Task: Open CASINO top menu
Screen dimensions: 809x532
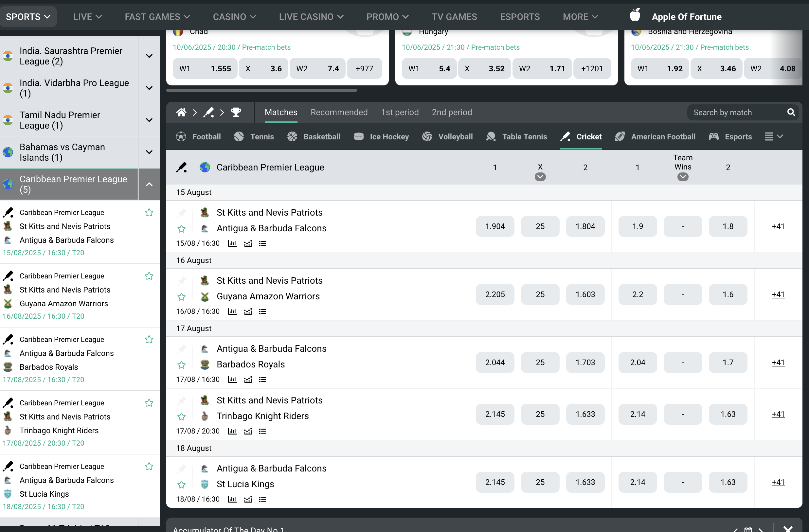Action: point(235,17)
